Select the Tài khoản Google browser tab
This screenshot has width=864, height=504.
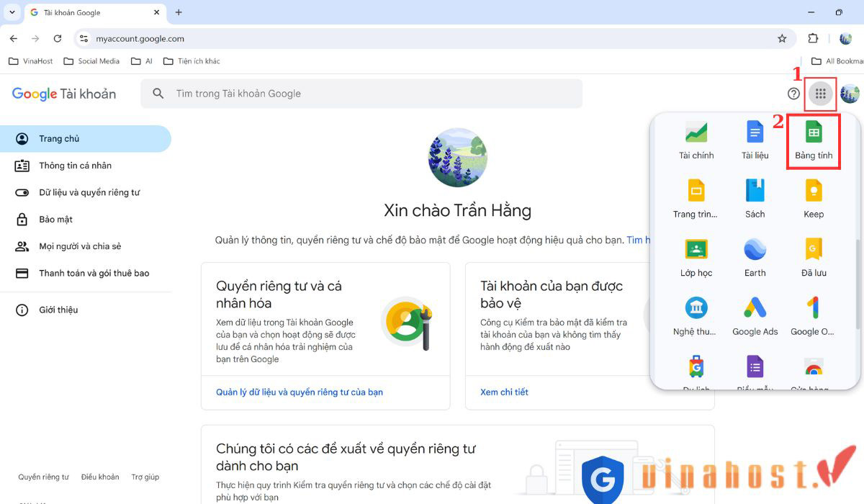(95, 13)
